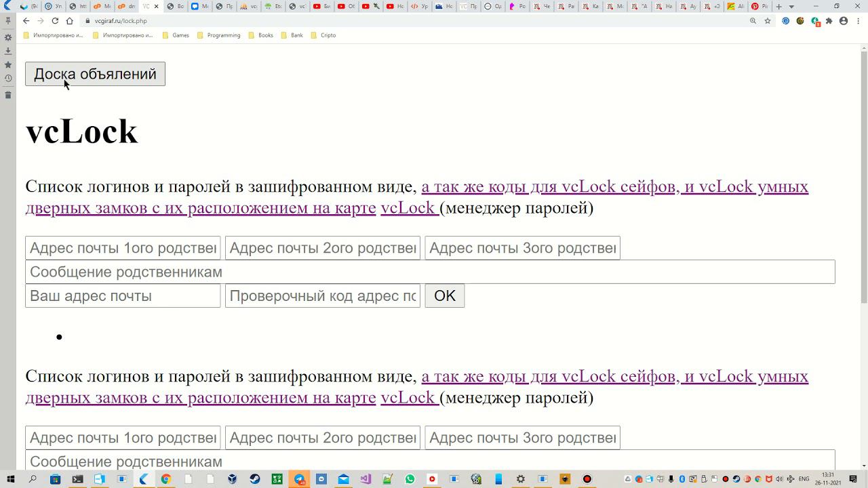The width and height of the screenshot is (868, 488).
Task: Open the Windows notification center icon
Action: [x=853, y=479]
